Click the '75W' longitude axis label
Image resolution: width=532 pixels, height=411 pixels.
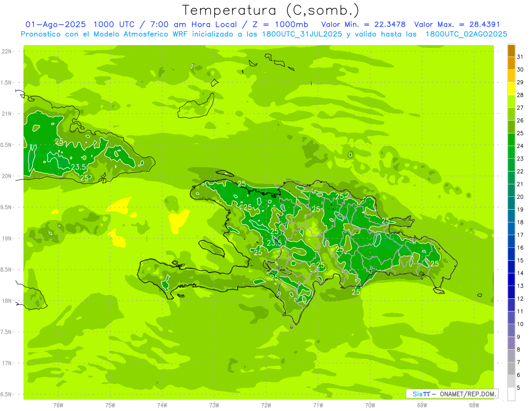coord(110,405)
